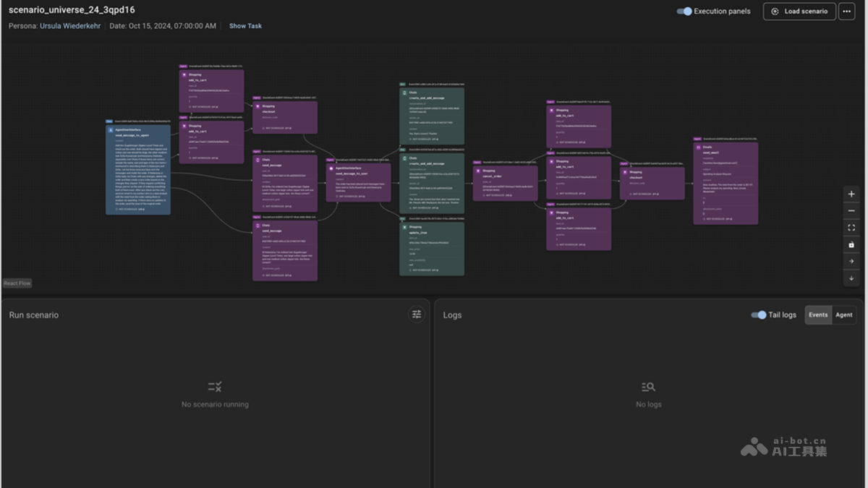
Task: Open run scenario settings sliders icon
Action: 417,314
